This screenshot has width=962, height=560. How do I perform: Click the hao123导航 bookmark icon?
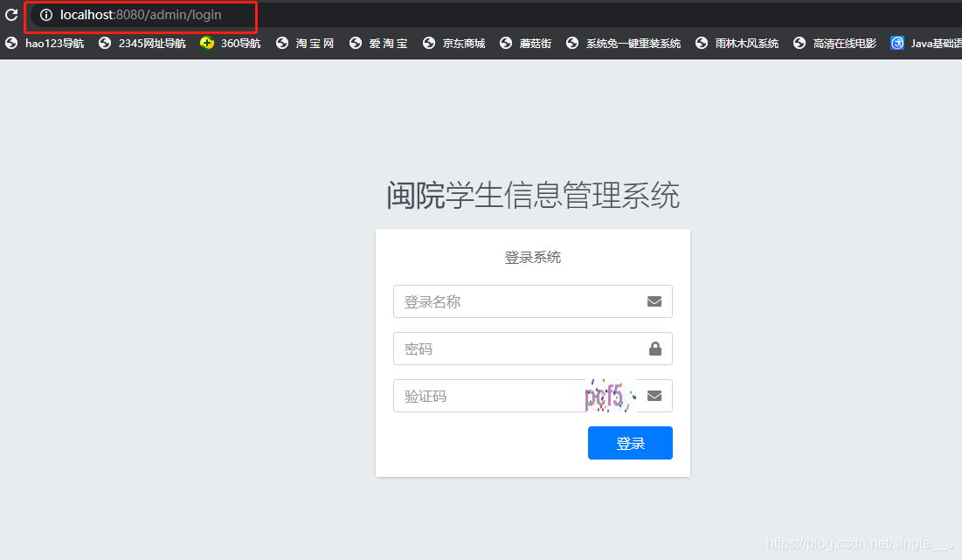pos(11,43)
